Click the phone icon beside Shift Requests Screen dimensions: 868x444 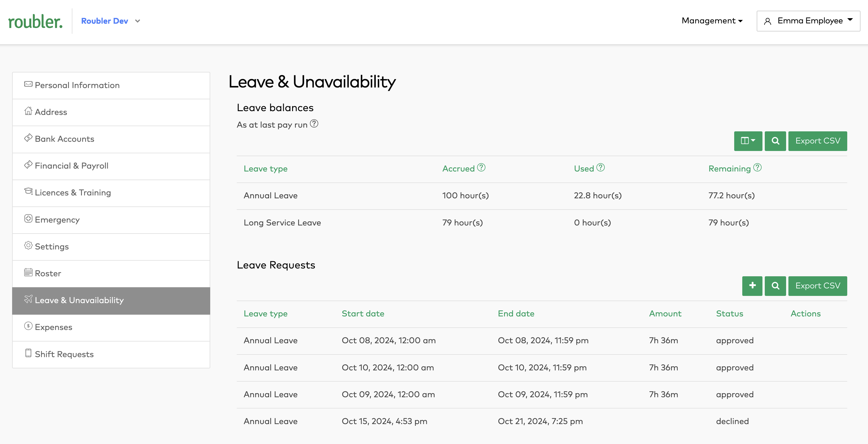point(28,353)
